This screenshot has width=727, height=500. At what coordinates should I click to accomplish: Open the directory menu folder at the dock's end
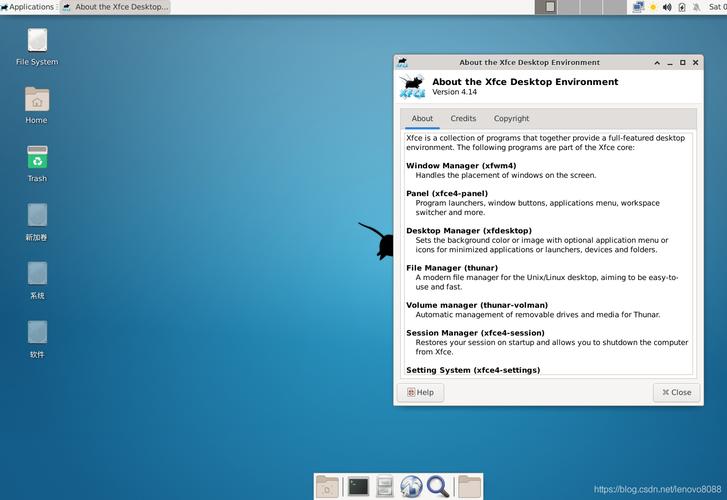pos(470,487)
